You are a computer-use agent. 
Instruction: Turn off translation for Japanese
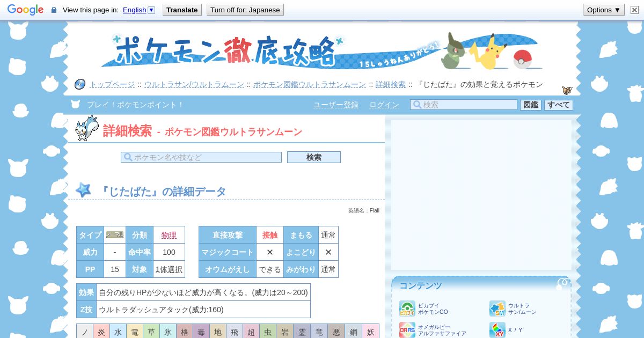[x=245, y=10]
